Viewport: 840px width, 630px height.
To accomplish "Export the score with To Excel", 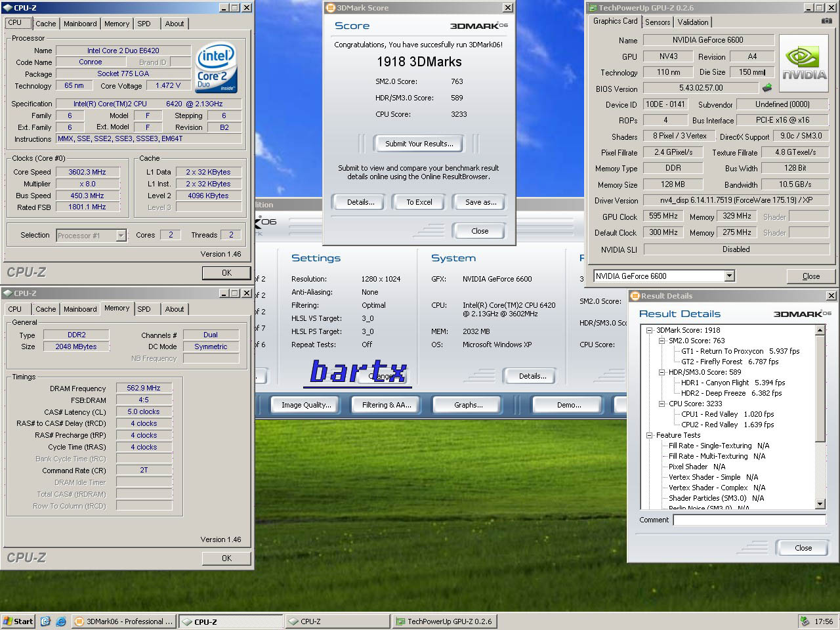I will pos(419,202).
